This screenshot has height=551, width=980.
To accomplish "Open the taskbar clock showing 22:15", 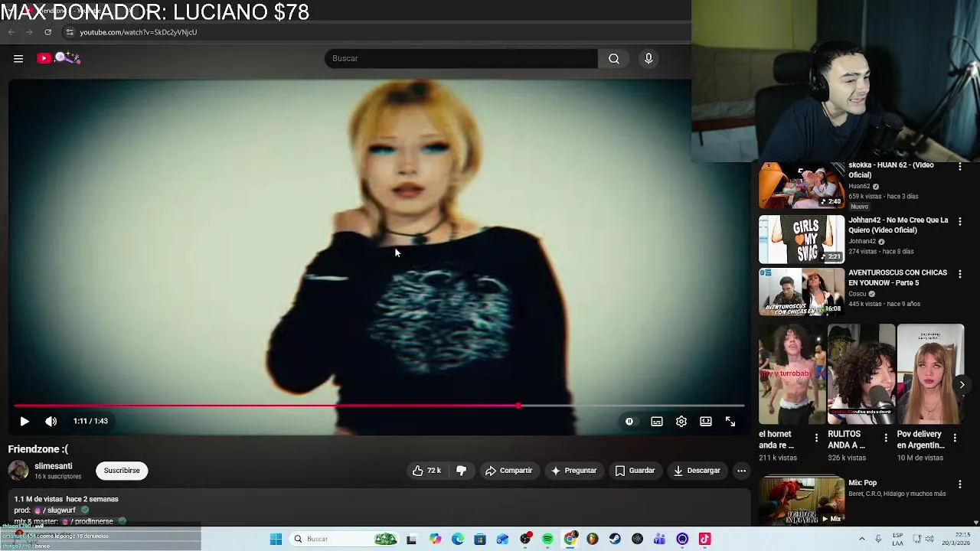I will tap(957, 539).
